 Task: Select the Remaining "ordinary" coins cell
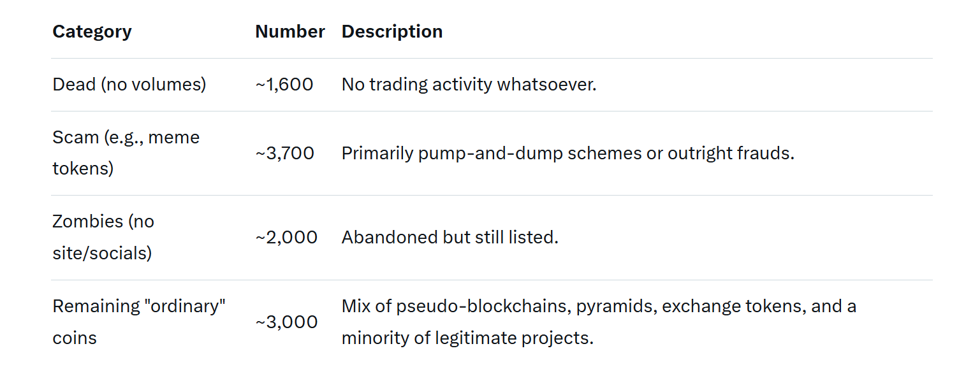139,321
